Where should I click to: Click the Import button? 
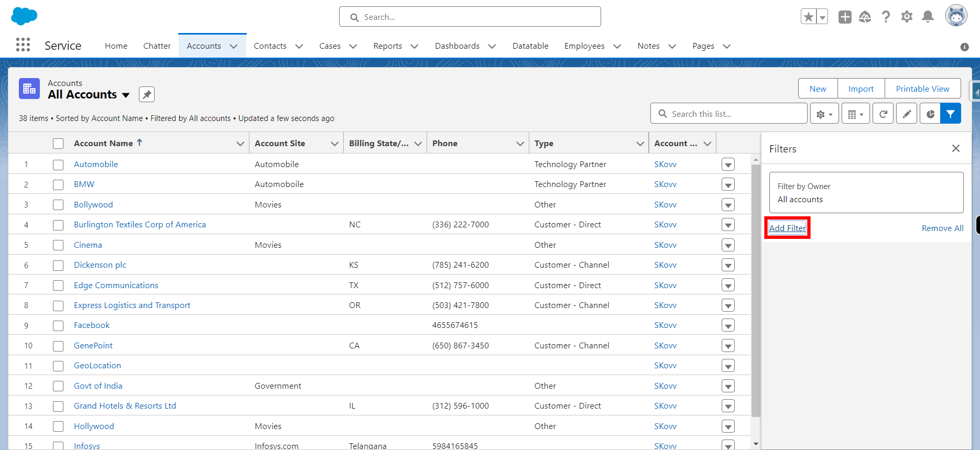click(x=861, y=89)
